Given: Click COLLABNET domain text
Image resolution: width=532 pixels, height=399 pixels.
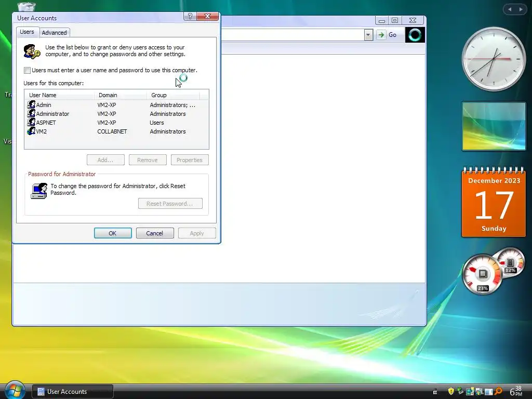Looking at the screenshot, I should coord(112,131).
